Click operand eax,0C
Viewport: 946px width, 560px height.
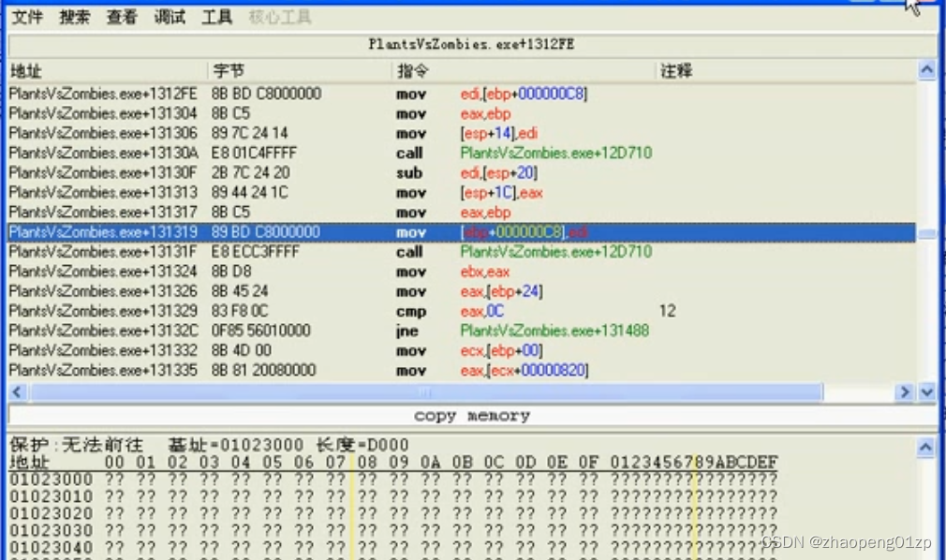coord(482,311)
